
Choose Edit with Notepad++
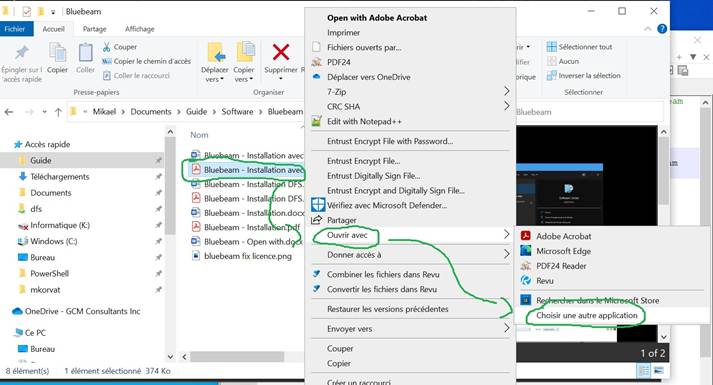pyautogui.click(x=364, y=121)
